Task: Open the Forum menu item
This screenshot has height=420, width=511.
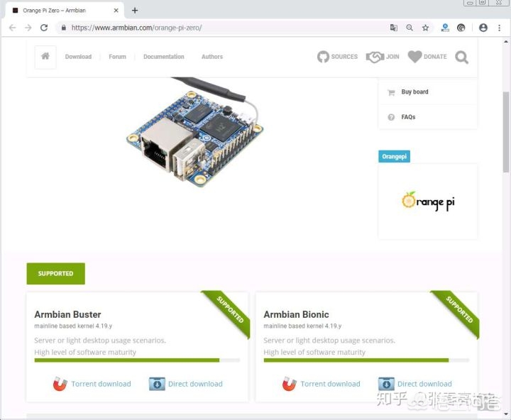Action: pyautogui.click(x=117, y=57)
